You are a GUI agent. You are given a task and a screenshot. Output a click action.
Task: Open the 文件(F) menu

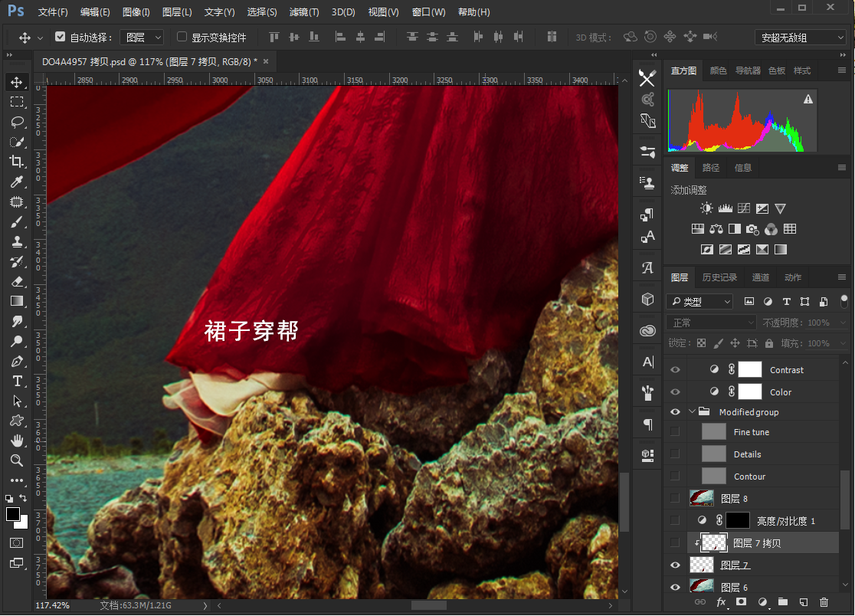point(53,12)
